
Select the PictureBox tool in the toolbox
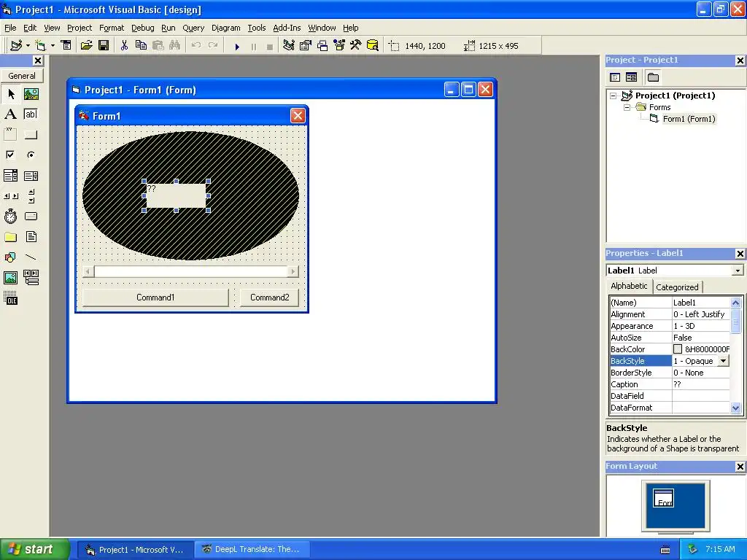(31, 94)
